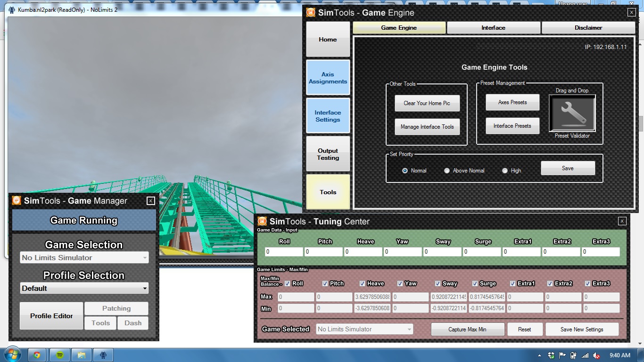
Task: Open Output Testing section
Action: coord(328,154)
